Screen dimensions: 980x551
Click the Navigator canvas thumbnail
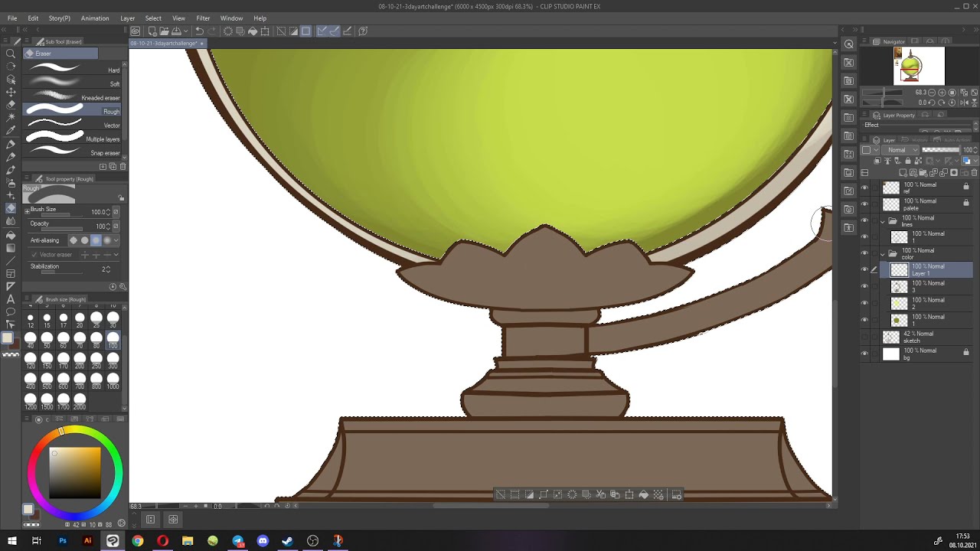[919, 66]
